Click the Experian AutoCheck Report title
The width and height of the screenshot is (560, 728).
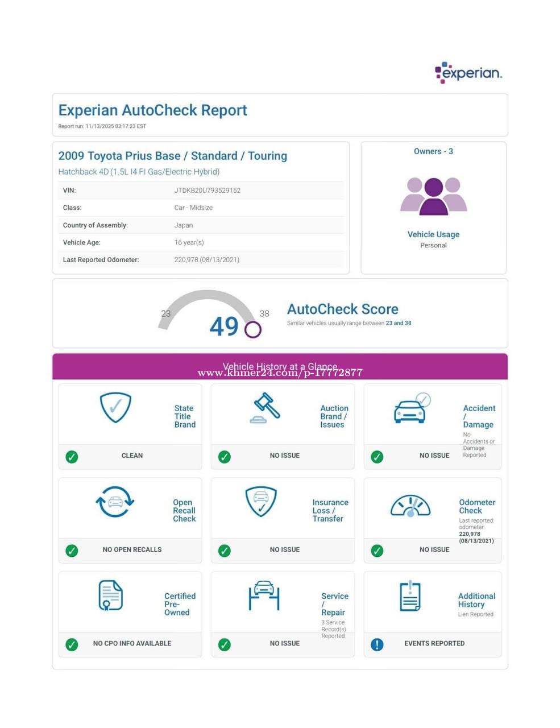tap(152, 110)
